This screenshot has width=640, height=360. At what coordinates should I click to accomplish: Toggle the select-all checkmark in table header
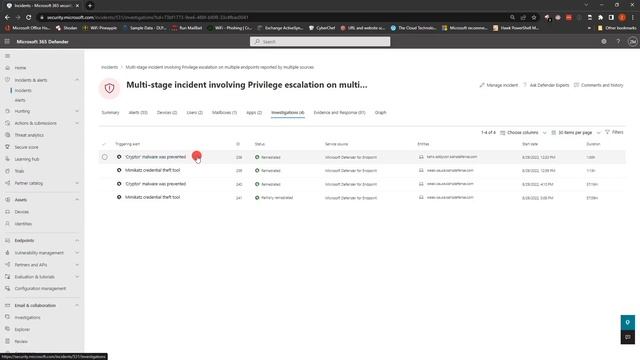(x=104, y=144)
